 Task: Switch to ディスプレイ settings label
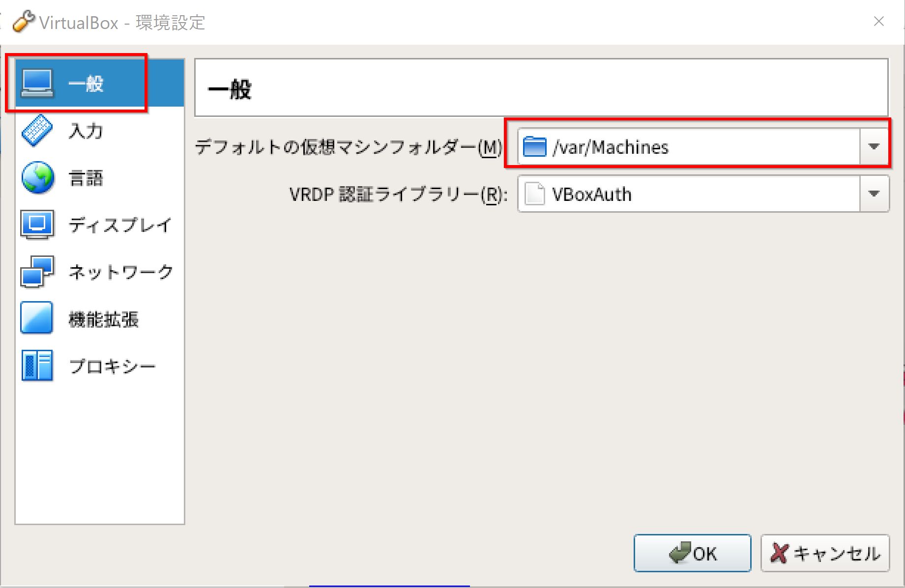(120, 225)
